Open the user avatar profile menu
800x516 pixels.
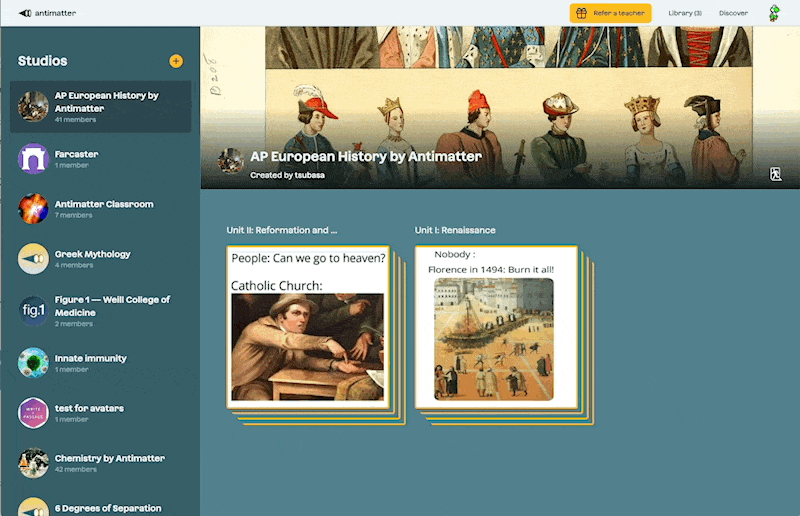tap(774, 13)
